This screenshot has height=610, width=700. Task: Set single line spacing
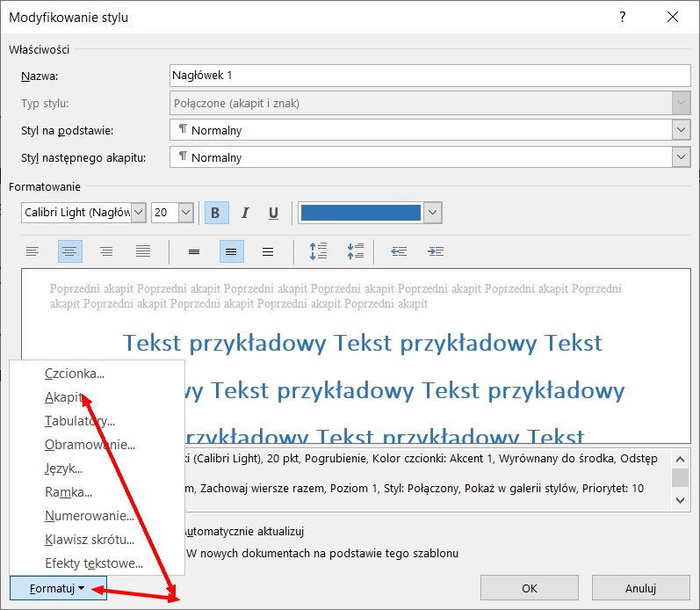click(194, 251)
